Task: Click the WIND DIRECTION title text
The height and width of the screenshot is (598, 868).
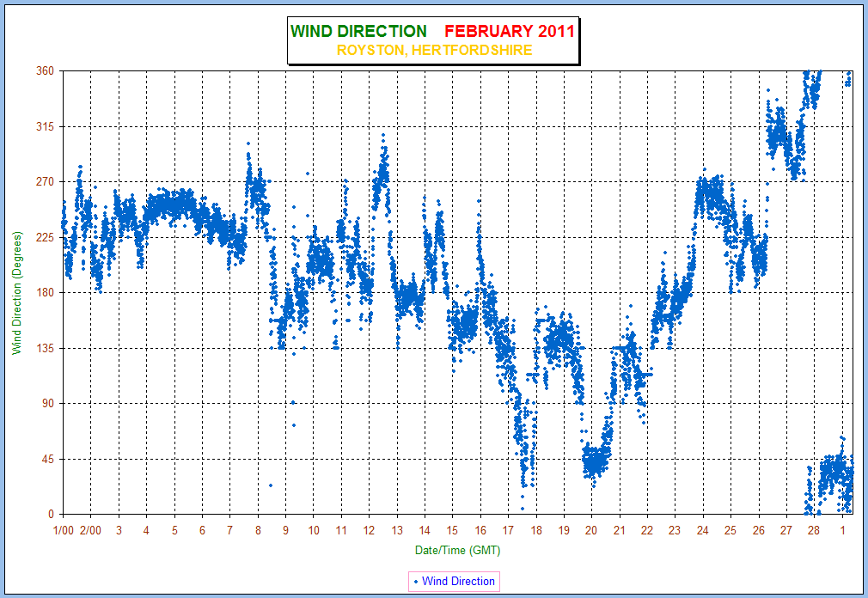Action: pos(358,31)
